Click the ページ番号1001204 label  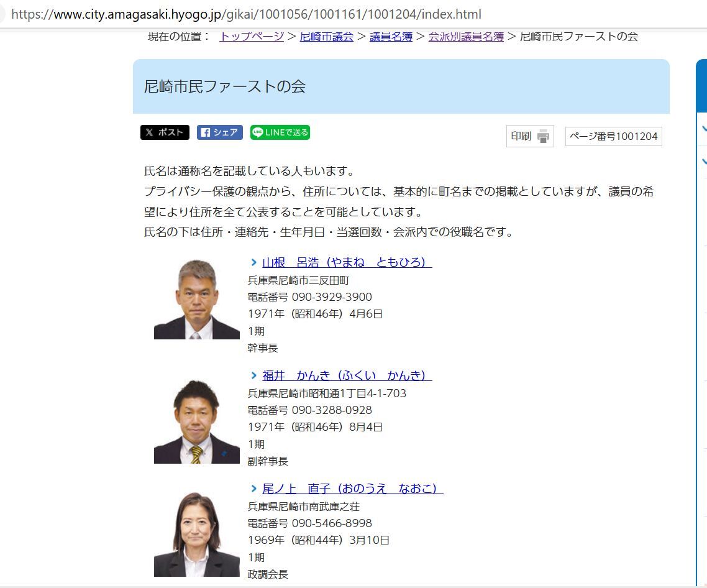(614, 136)
